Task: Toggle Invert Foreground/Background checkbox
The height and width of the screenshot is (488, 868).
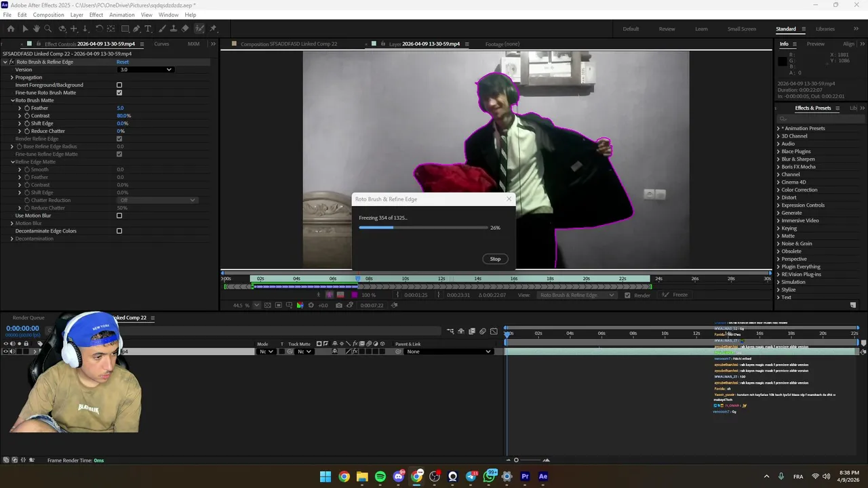Action: [119, 85]
